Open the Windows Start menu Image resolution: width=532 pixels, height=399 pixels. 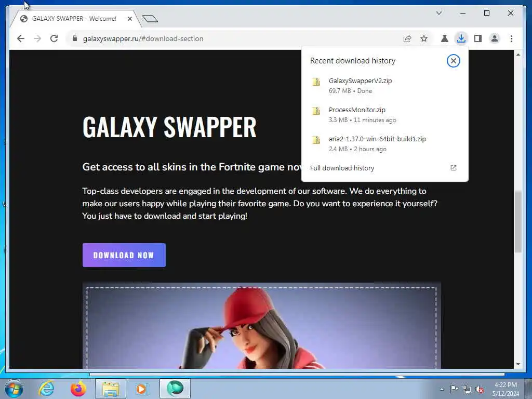pos(14,389)
